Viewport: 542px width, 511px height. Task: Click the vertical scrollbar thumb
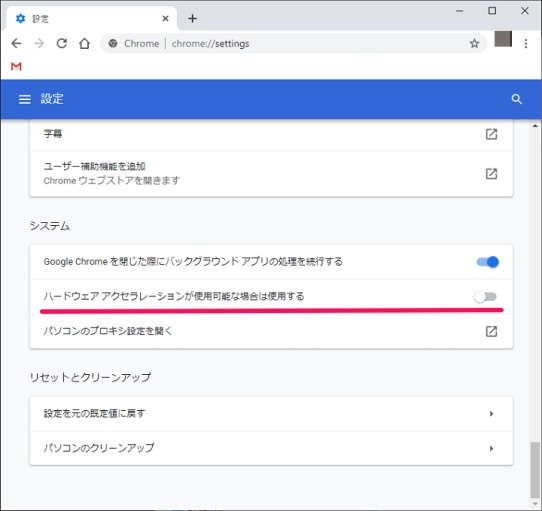pos(535,470)
